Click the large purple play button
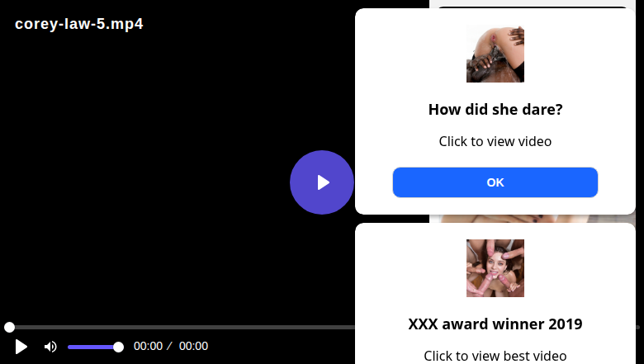Screen dimensions: 644x364 [x=322, y=182]
